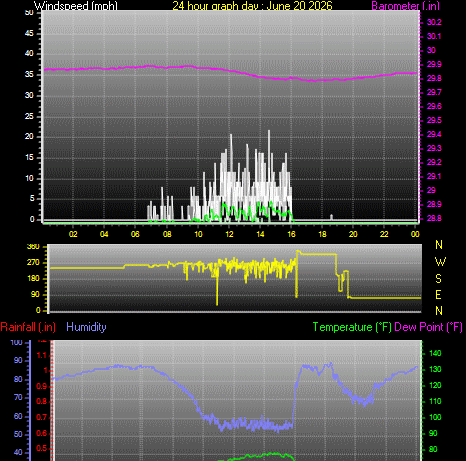Click the 110 temperature scale value
This screenshot has height=461, width=466.
[x=435, y=401]
